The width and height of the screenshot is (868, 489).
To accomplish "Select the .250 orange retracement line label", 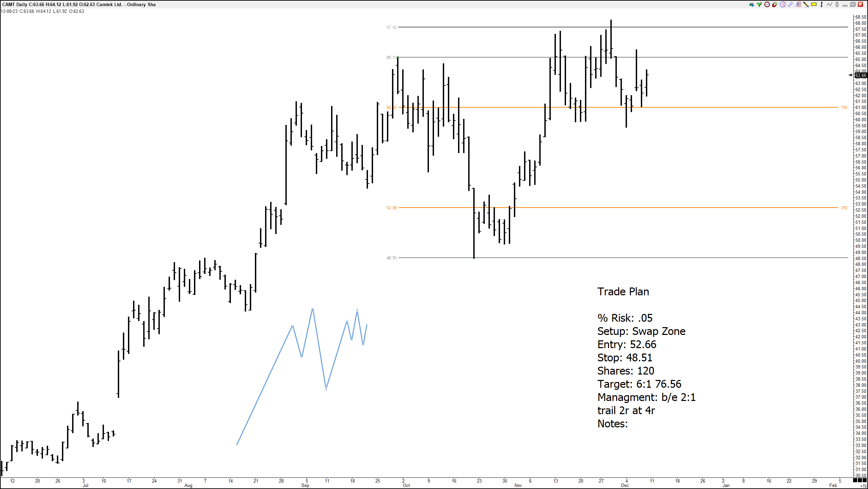I will coord(844,208).
